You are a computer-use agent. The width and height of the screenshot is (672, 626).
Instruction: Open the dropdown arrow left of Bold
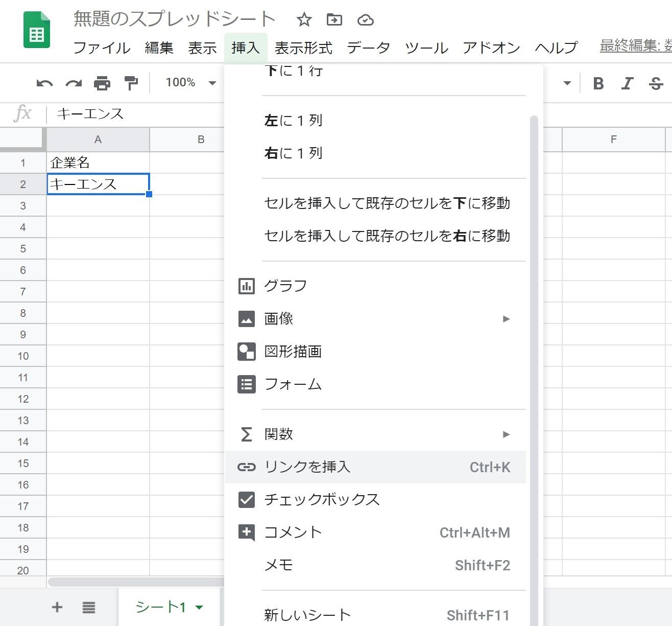[567, 83]
